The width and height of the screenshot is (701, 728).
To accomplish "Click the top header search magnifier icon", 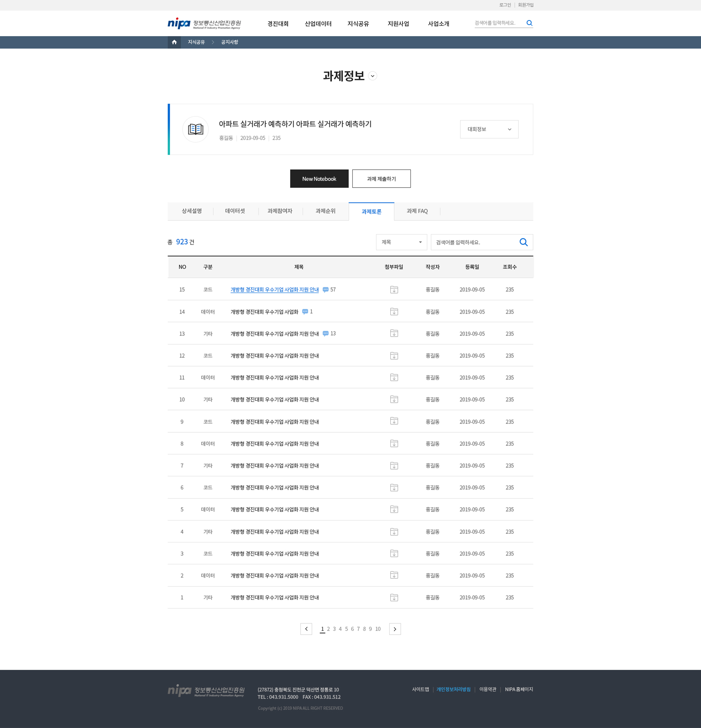I will point(529,23).
